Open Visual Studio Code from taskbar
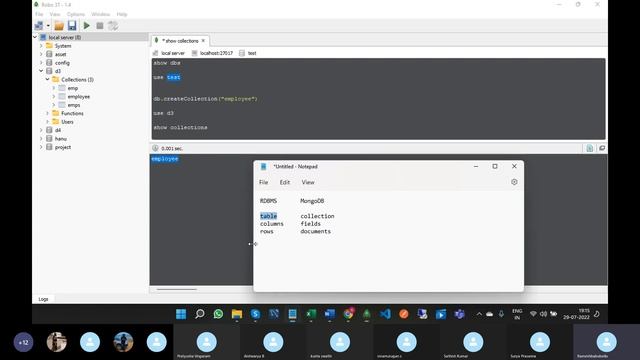Image resolution: width=640 pixels, height=360 pixels. [385, 314]
